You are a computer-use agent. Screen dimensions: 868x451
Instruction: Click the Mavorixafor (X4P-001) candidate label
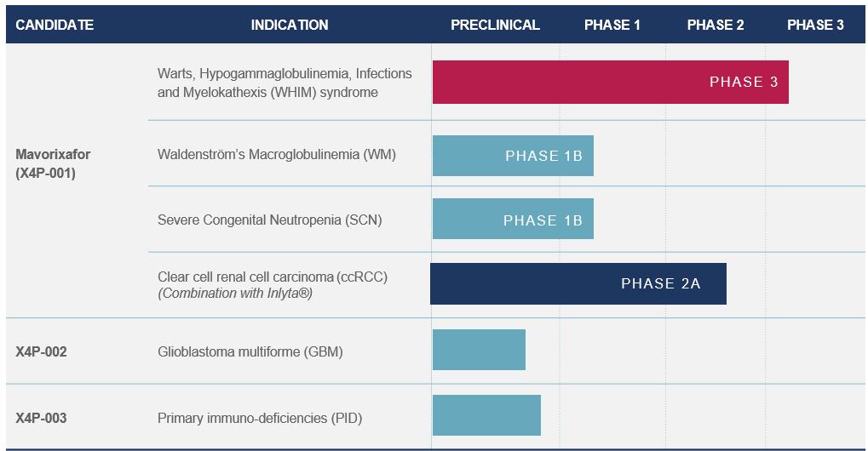click(x=53, y=163)
